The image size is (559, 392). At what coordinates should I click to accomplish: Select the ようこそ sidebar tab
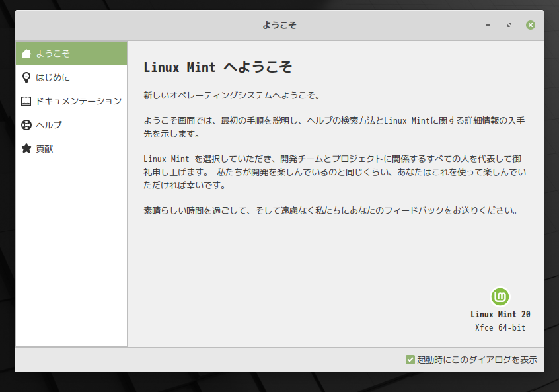(x=71, y=54)
